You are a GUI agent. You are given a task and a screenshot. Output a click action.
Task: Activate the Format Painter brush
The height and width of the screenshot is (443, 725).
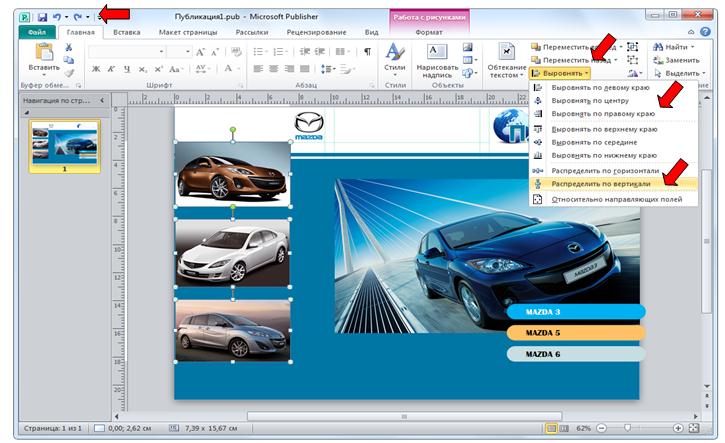click(x=69, y=73)
